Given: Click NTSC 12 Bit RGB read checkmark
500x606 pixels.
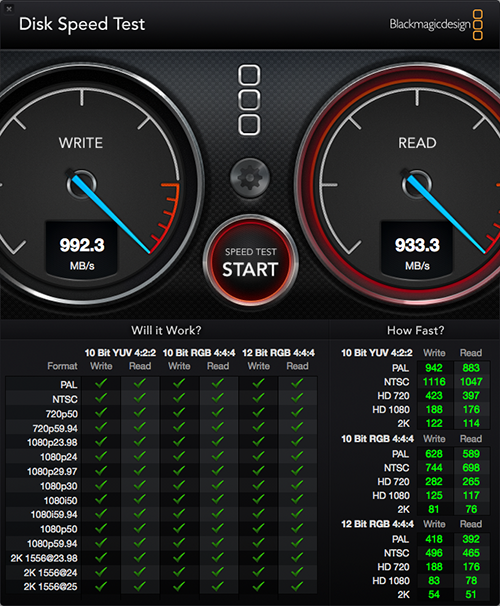Looking at the screenshot, I should pos(297,398).
